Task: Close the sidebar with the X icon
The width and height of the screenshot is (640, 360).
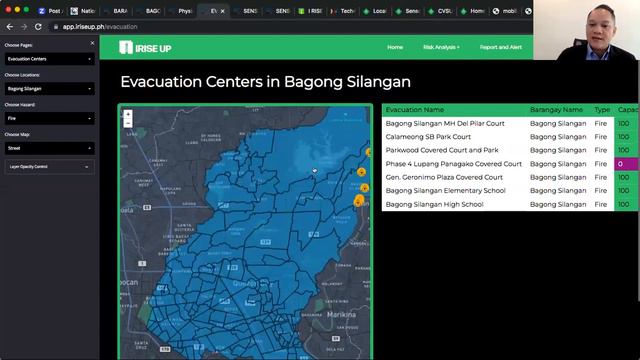Action: [x=92, y=43]
